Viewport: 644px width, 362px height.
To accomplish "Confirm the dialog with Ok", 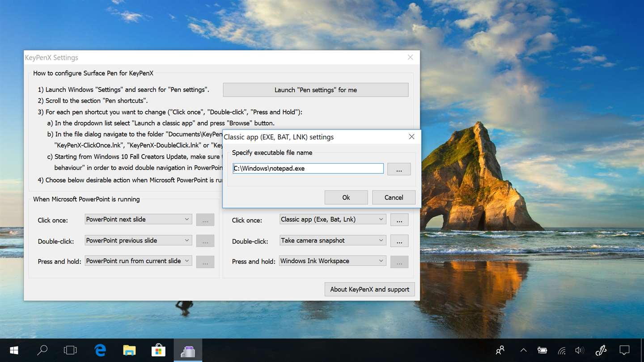I will (x=346, y=198).
